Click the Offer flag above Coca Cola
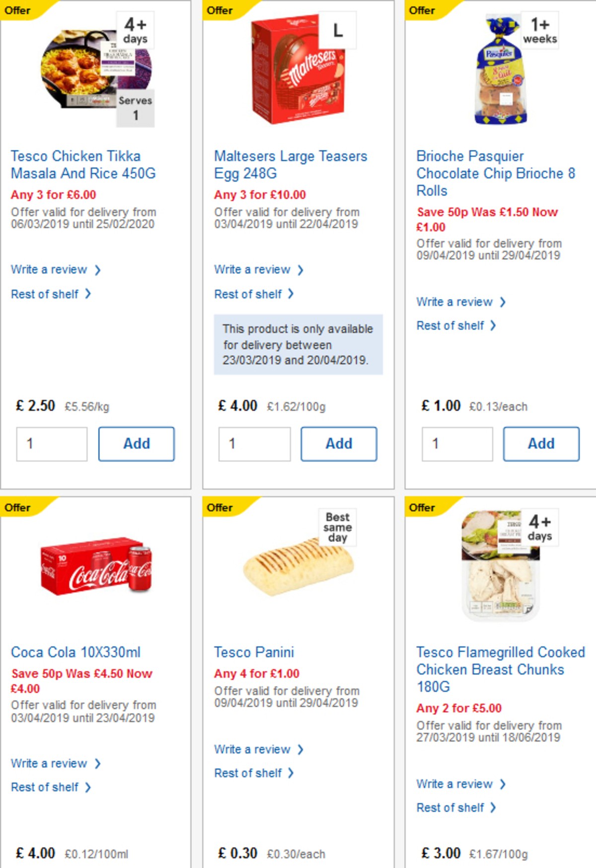Image resolution: width=596 pixels, height=868 pixels. coord(18,507)
